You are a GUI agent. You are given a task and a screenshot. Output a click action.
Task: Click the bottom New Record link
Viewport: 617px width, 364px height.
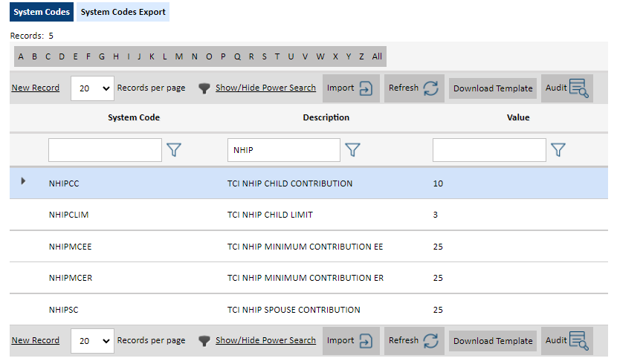36,340
